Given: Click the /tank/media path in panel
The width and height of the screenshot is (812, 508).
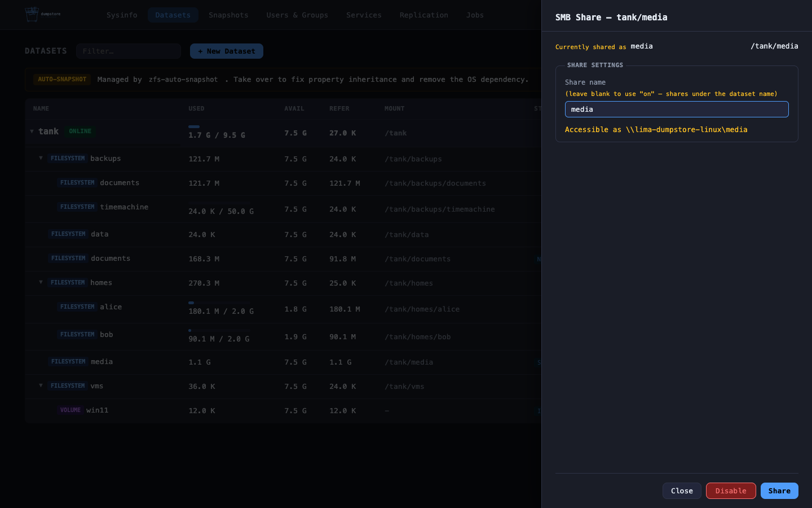Looking at the screenshot, I should [x=774, y=46].
